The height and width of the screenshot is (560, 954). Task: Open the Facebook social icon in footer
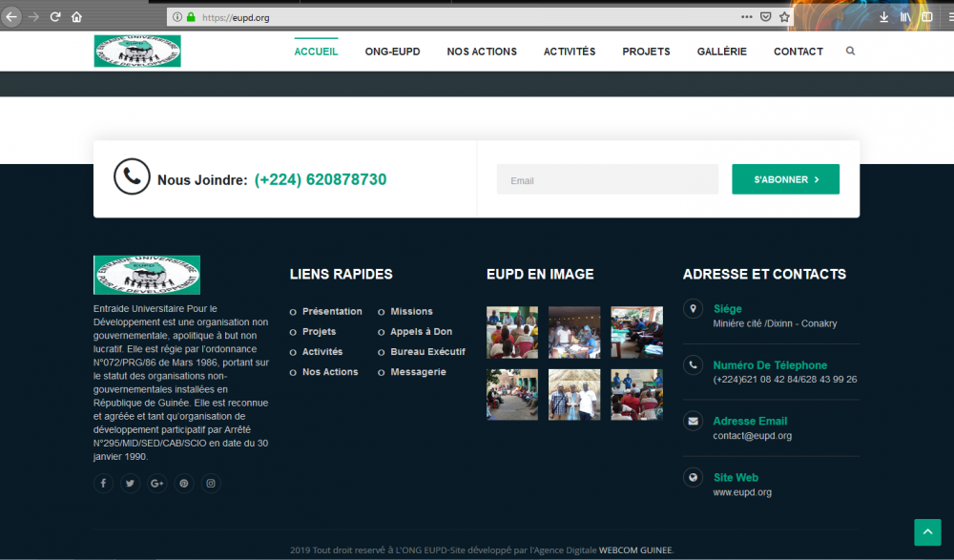[103, 484]
